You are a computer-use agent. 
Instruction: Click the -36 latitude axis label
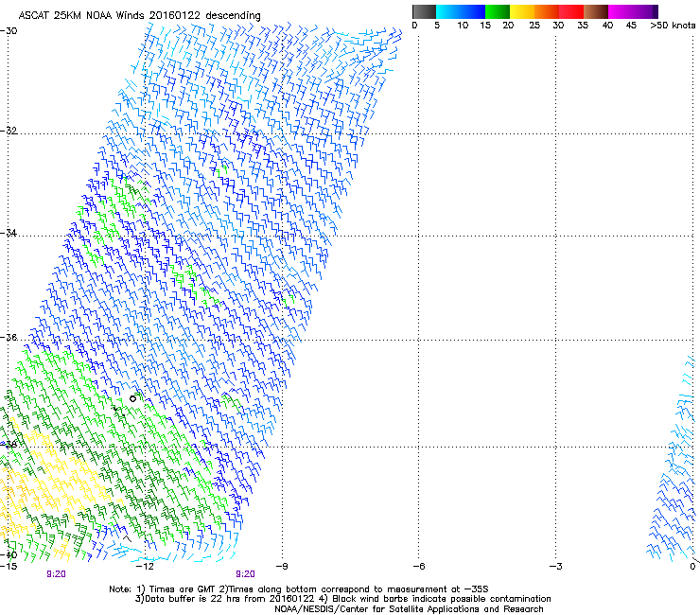coord(9,337)
